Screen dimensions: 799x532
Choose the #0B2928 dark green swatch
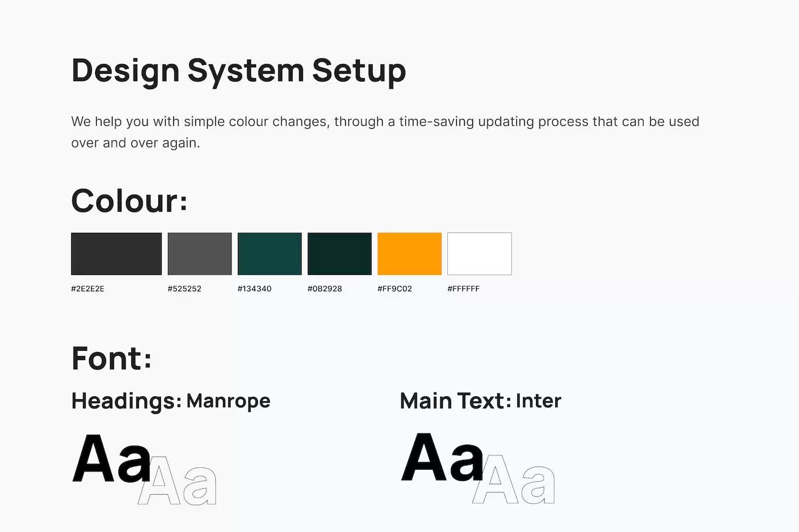tap(339, 253)
